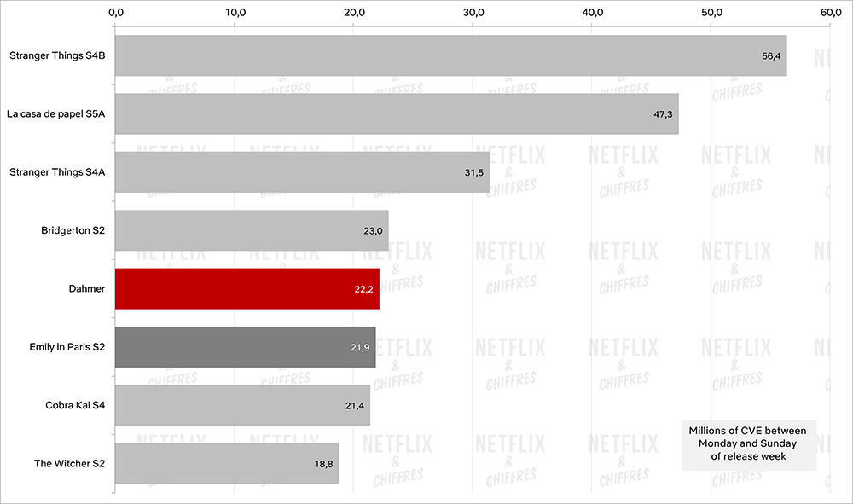Click the 47,3 value label
This screenshot has height=504, width=853.
coord(663,114)
